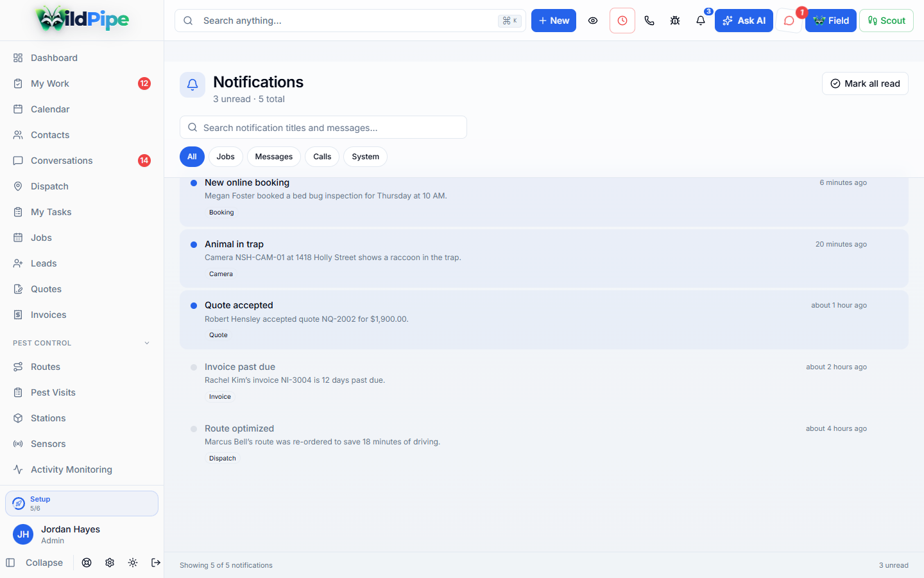Open Routes in sidebar

(81, 367)
